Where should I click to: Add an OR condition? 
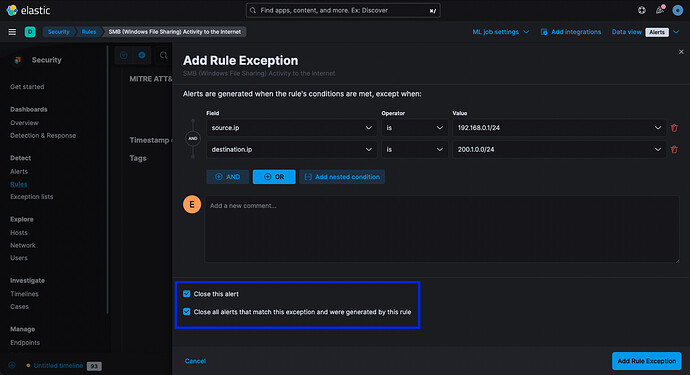pos(274,176)
